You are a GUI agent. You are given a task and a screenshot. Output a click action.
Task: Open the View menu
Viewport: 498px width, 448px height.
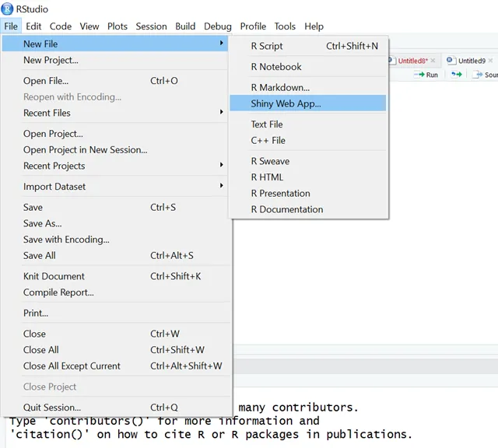tap(89, 26)
